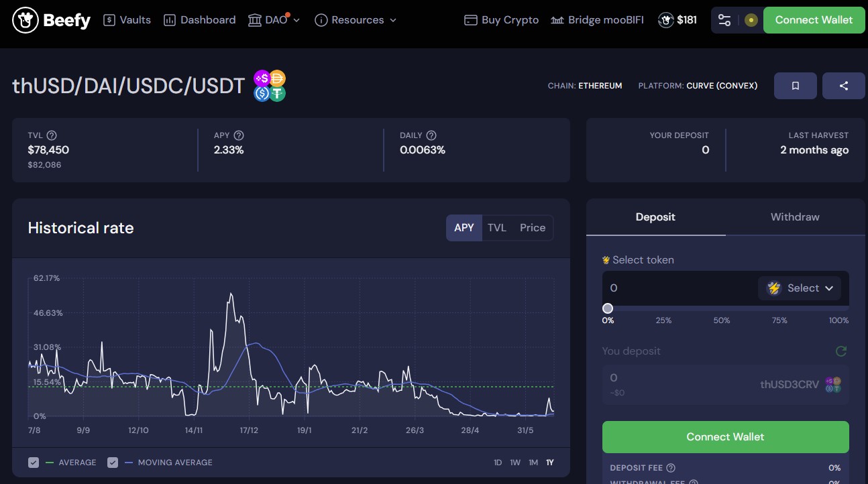The height and width of the screenshot is (484, 868).
Task: Click the TVL value $78,450
Action: coord(48,150)
